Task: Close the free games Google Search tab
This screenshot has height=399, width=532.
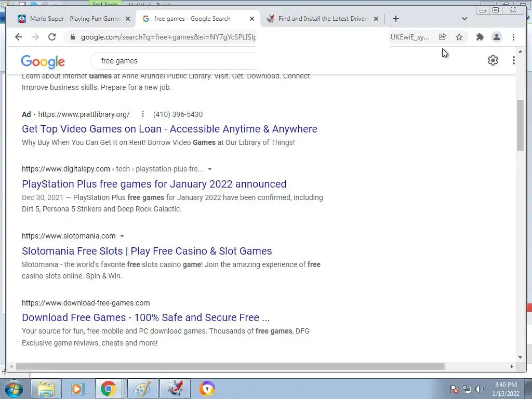Action: click(252, 19)
